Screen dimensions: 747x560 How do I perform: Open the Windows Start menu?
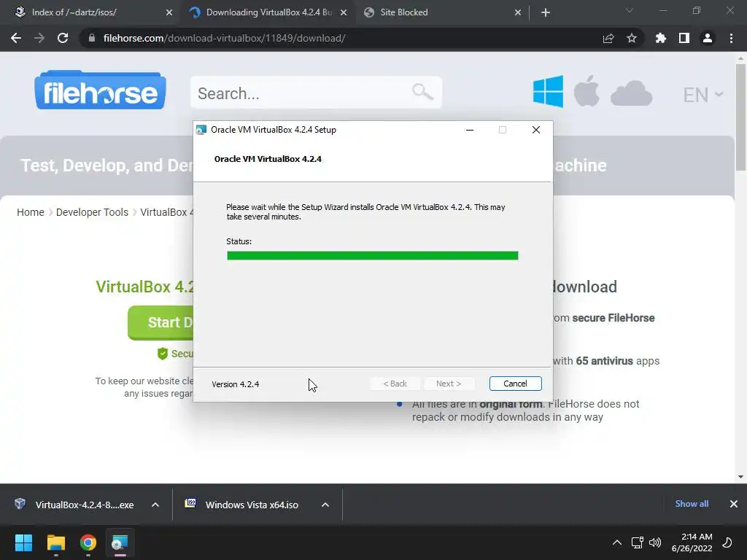point(23,542)
